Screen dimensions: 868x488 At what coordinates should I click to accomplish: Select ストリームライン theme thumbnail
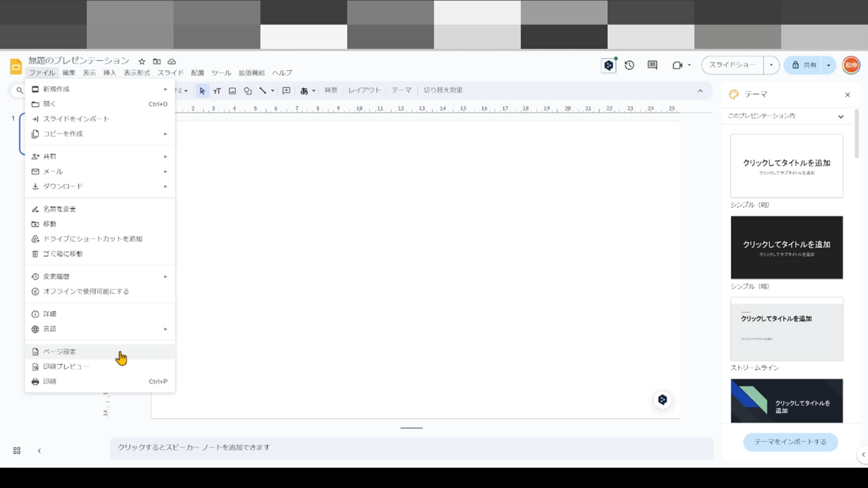[x=786, y=329]
